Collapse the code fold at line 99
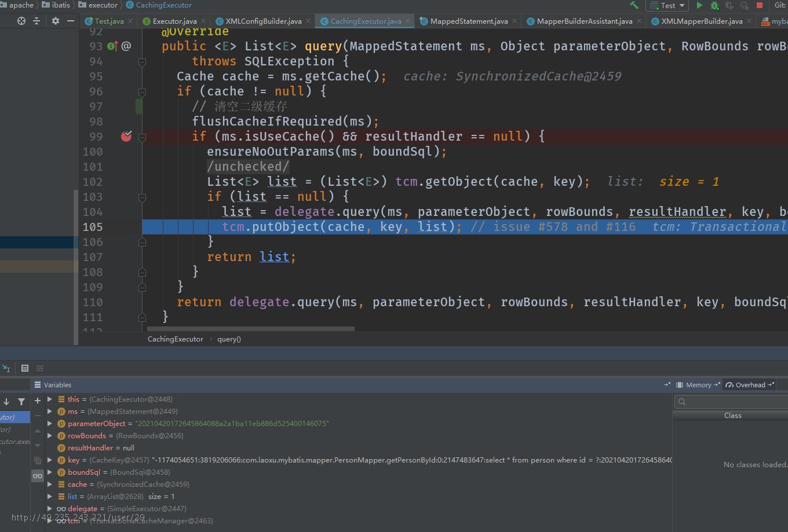The height and width of the screenshot is (532, 788). tap(142, 138)
